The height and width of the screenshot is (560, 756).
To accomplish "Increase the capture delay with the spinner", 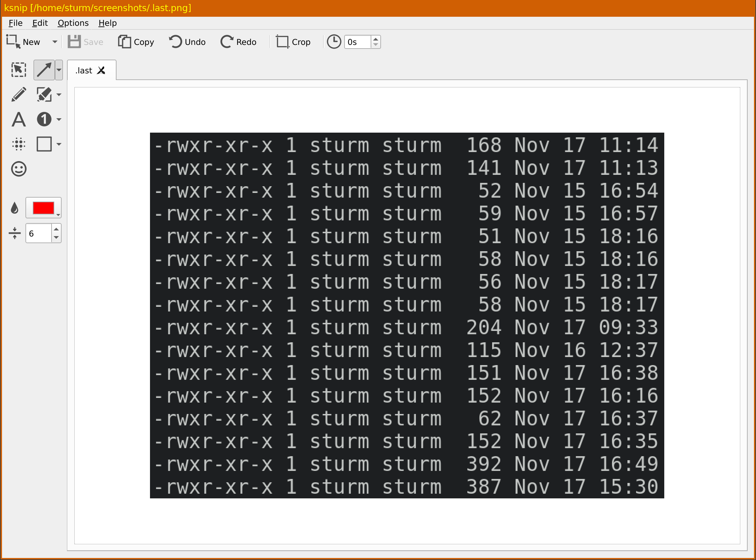I will point(375,39).
